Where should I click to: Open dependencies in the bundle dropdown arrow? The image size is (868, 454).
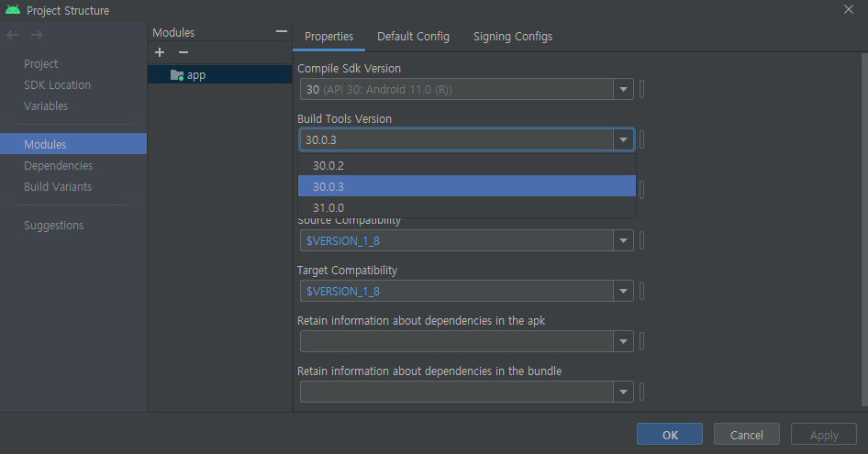[x=623, y=392]
